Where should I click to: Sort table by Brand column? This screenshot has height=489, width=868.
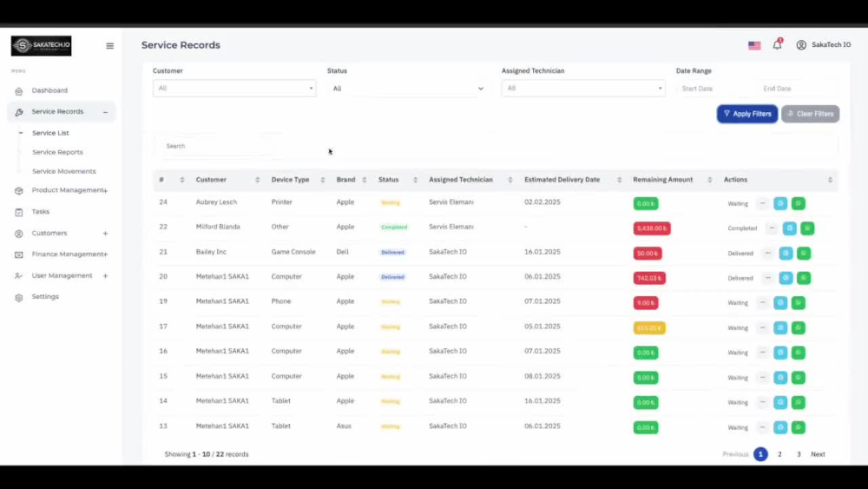[x=352, y=180]
